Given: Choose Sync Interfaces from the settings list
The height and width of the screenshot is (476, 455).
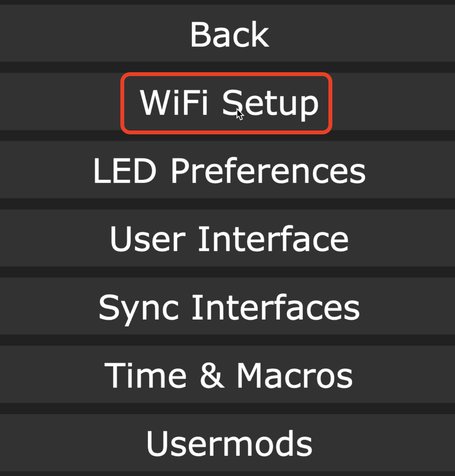Looking at the screenshot, I should click(229, 307).
